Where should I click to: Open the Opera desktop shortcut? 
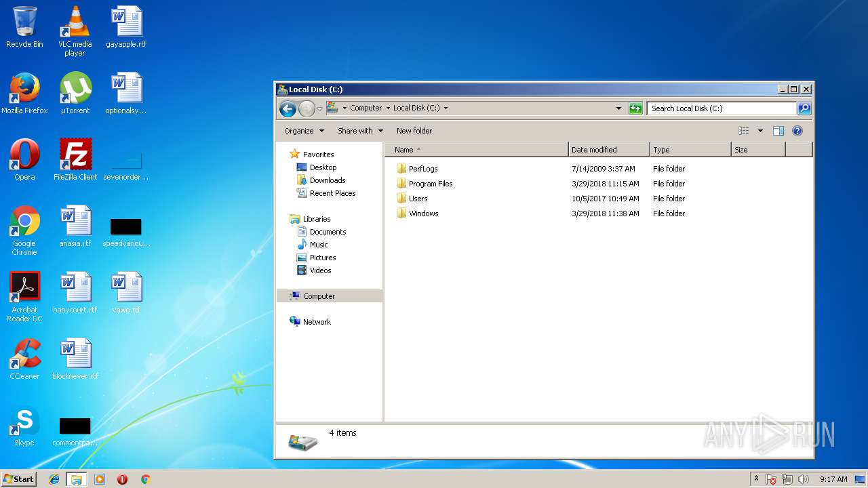pos(24,160)
